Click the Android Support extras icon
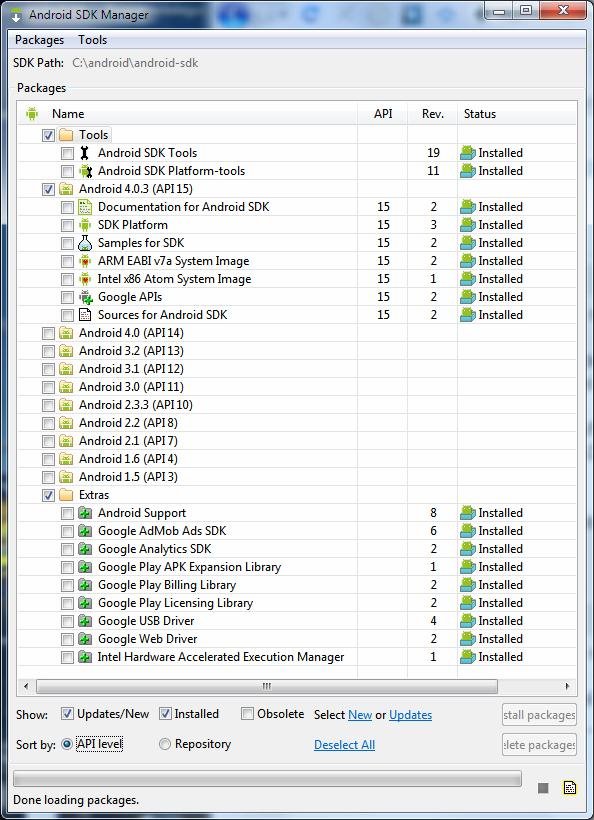 tap(85, 513)
